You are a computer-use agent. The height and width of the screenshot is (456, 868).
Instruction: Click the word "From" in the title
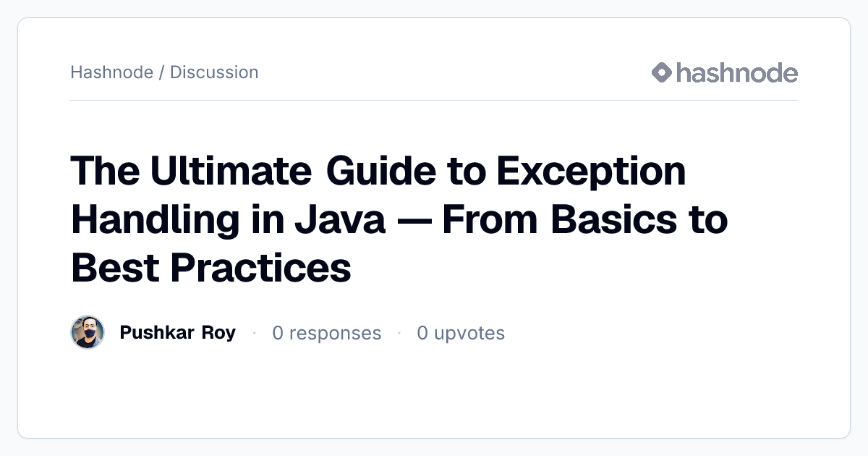pyautogui.click(x=491, y=219)
